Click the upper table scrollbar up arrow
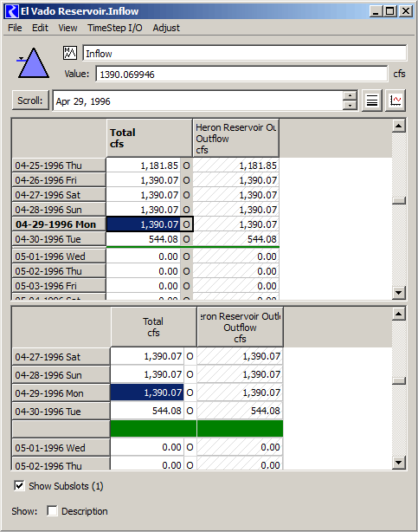 click(399, 126)
